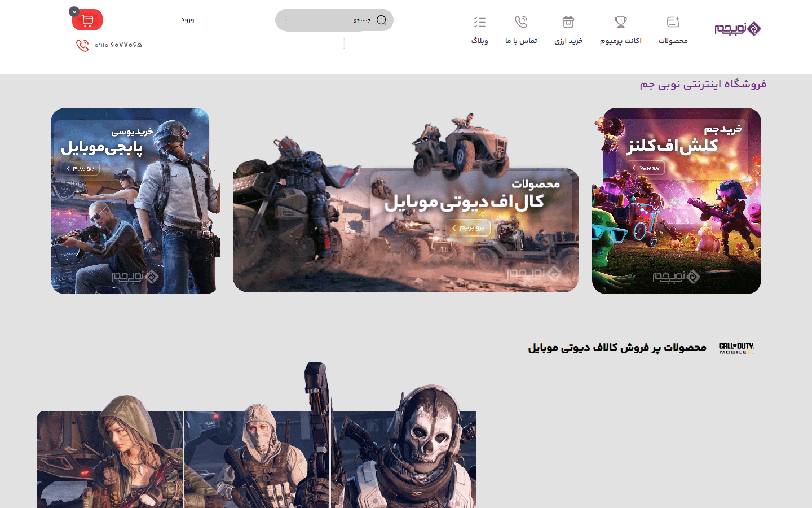
Task: Click the نوبی جم logo in the header
Action: pyautogui.click(x=738, y=28)
